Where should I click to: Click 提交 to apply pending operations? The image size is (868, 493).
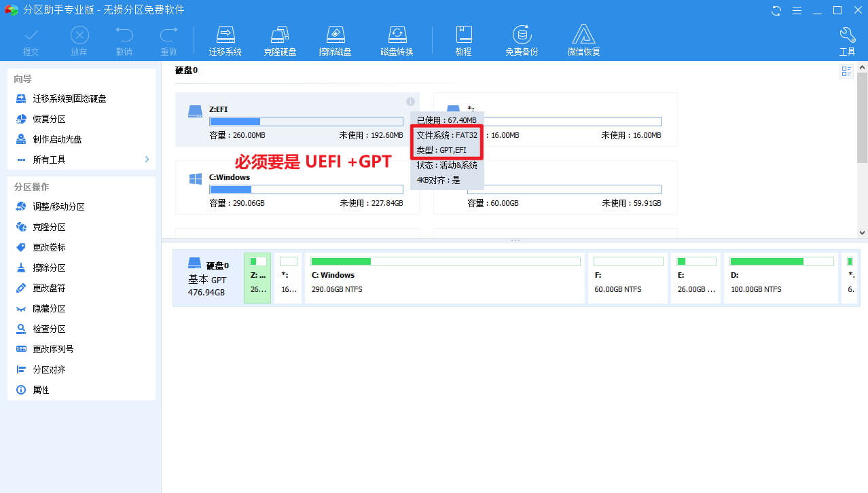coord(33,39)
